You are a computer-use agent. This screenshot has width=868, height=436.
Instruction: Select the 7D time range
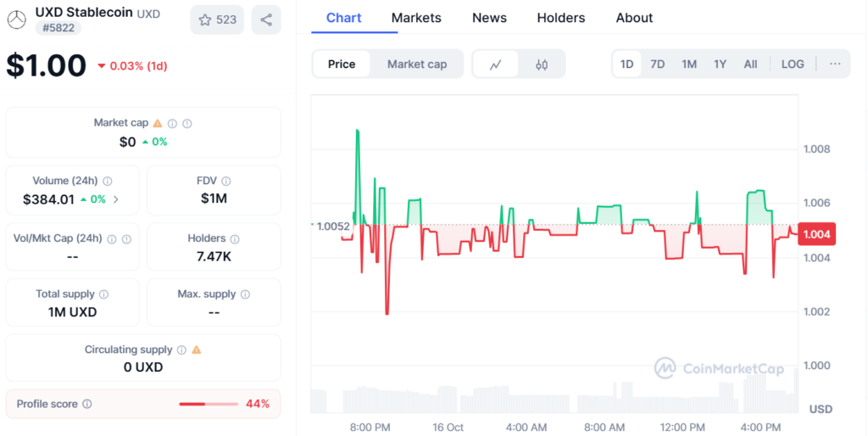(657, 64)
